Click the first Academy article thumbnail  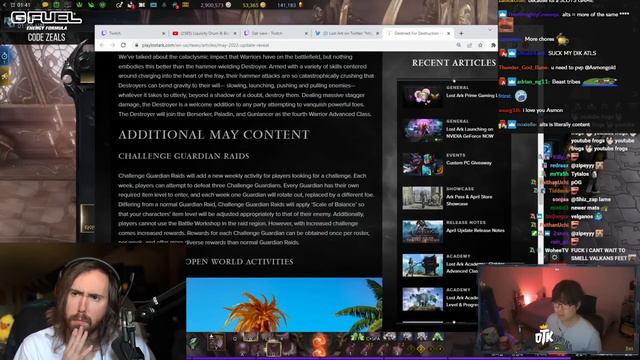[422, 265]
